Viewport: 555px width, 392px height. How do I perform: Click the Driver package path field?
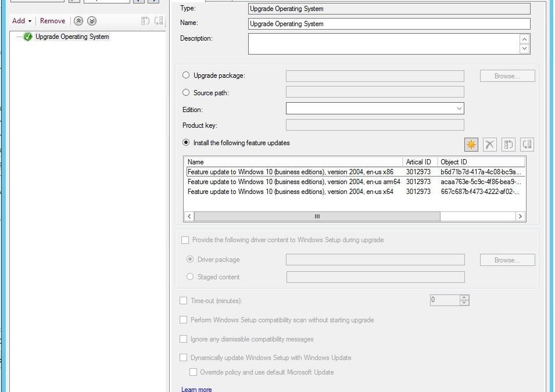(375, 260)
